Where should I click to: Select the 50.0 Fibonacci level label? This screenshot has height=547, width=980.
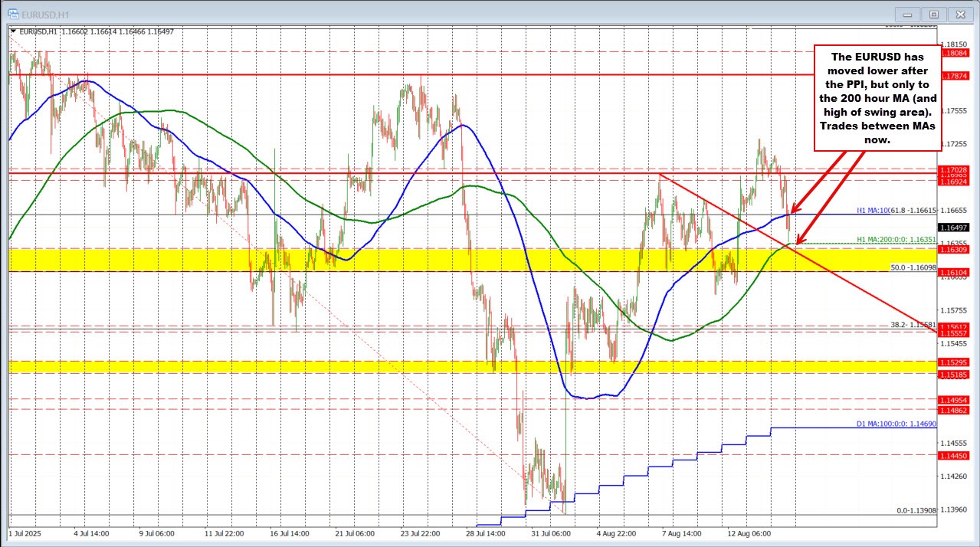[x=913, y=267]
